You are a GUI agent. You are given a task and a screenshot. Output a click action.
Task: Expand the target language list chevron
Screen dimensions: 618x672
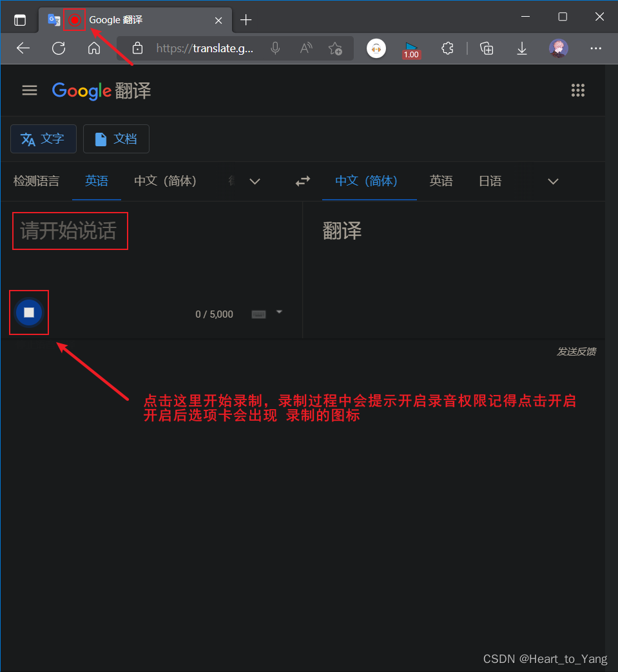point(554,181)
